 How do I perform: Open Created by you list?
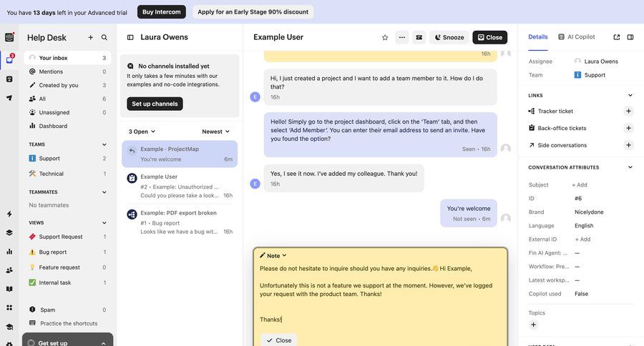[67, 85]
